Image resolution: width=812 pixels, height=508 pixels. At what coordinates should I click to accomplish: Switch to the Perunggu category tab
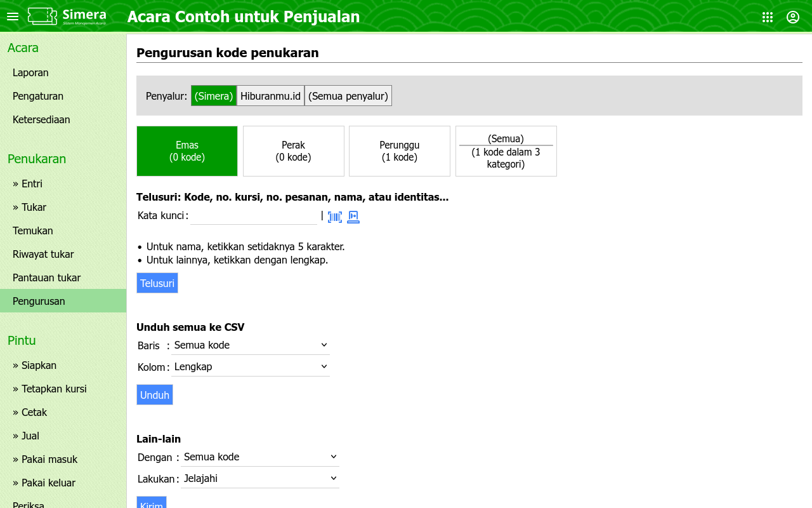(x=400, y=151)
